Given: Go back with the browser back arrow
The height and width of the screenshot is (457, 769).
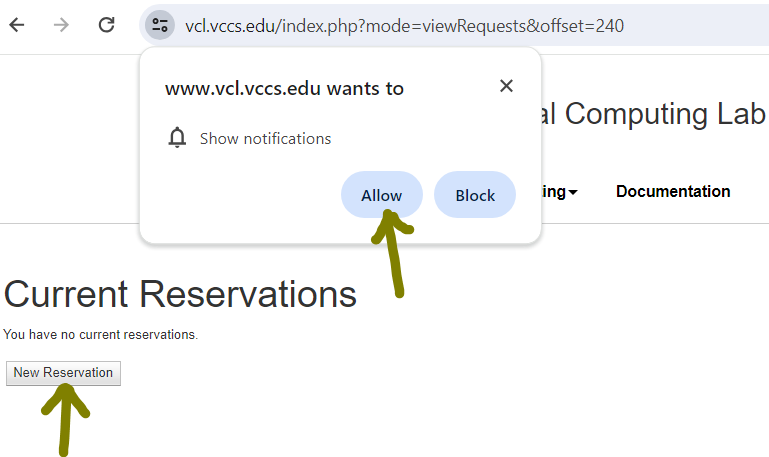Looking at the screenshot, I should (17, 25).
